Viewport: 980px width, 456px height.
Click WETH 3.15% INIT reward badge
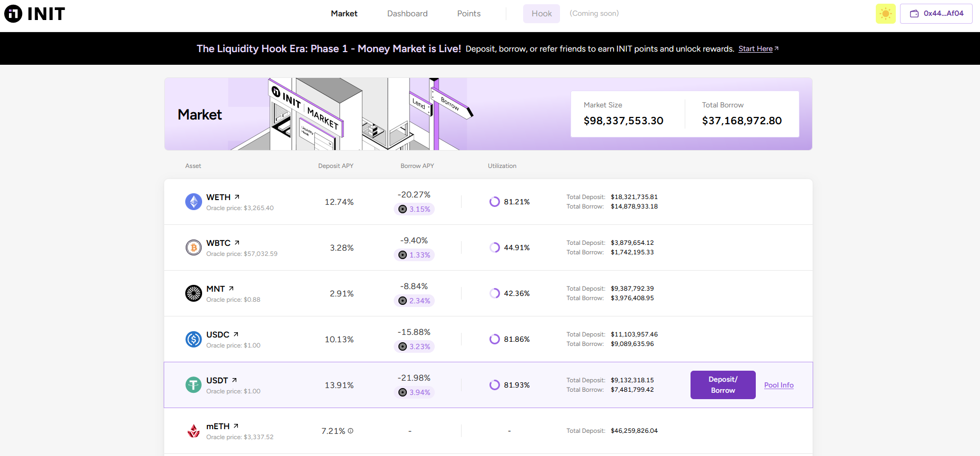click(414, 209)
